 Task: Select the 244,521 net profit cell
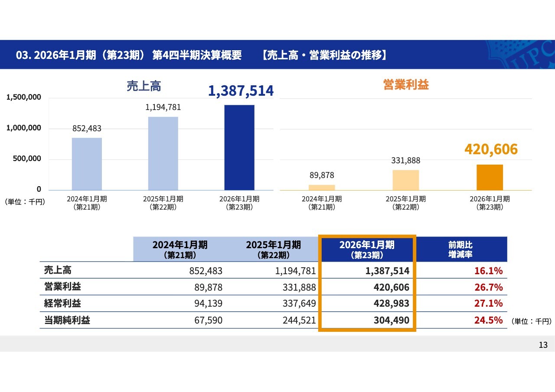[296, 320]
